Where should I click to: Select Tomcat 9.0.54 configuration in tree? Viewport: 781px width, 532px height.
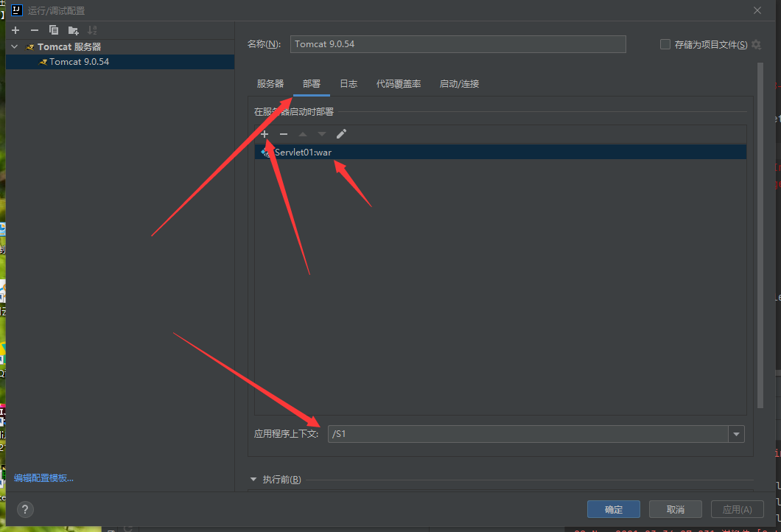click(x=120, y=62)
